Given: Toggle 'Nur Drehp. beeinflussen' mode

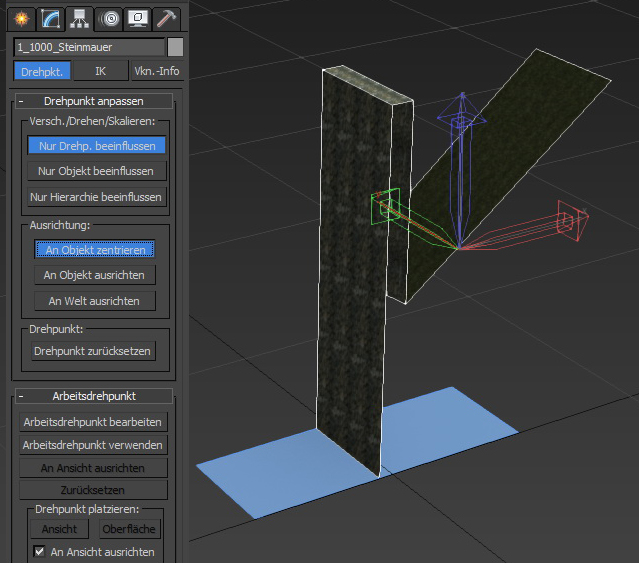Looking at the screenshot, I should click(97, 145).
